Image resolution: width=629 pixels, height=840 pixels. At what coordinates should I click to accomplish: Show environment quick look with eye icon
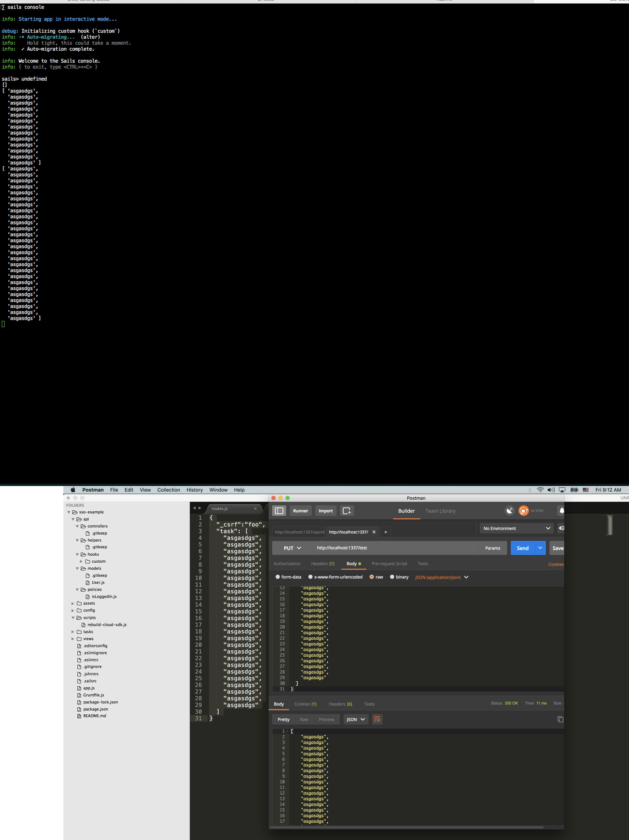click(562, 528)
